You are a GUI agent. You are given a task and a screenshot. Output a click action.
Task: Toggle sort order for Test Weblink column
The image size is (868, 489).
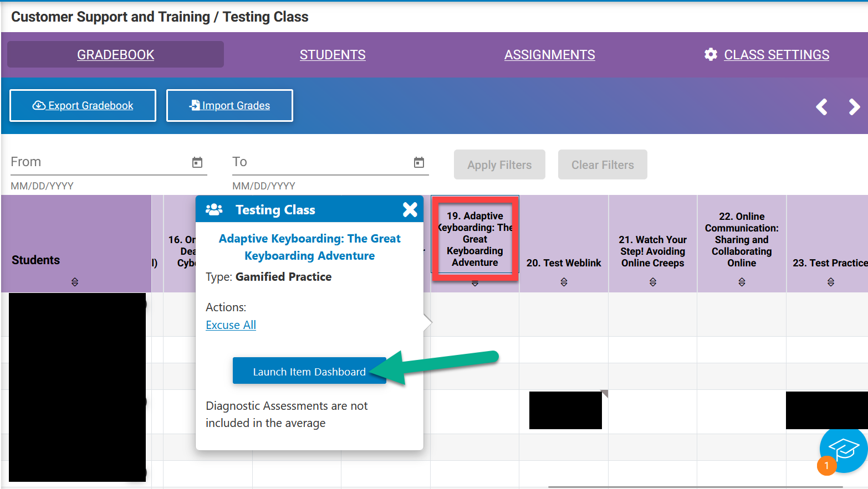(564, 282)
